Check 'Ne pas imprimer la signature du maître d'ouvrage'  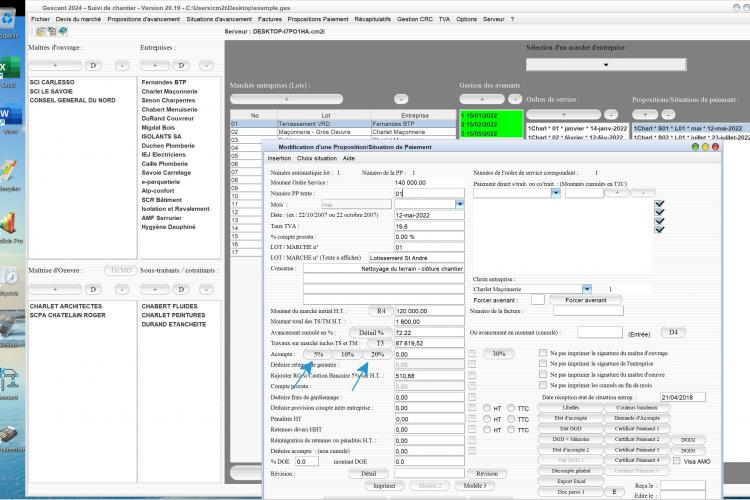[x=543, y=353]
